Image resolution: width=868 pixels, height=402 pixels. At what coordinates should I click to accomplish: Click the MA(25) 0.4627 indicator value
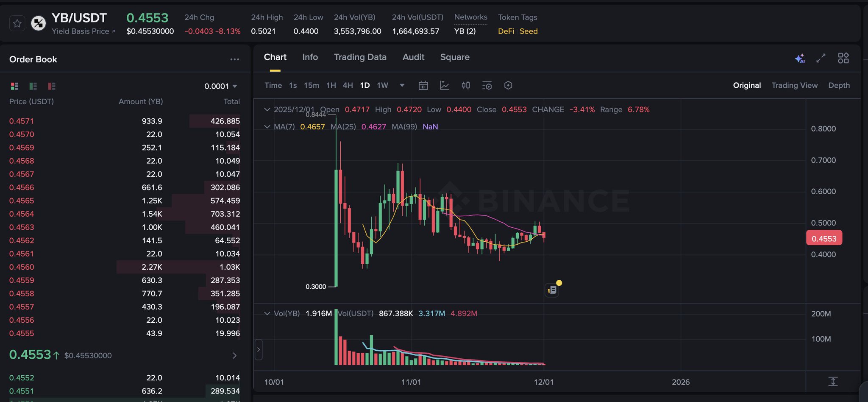(373, 127)
